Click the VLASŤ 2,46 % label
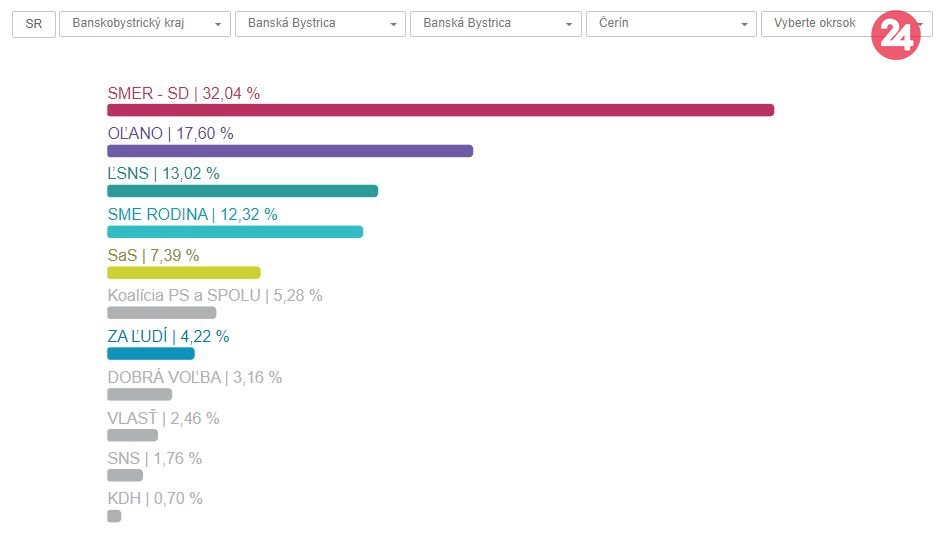Image resolution: width=939 pixels, height=534 pixels. (163, 418)
